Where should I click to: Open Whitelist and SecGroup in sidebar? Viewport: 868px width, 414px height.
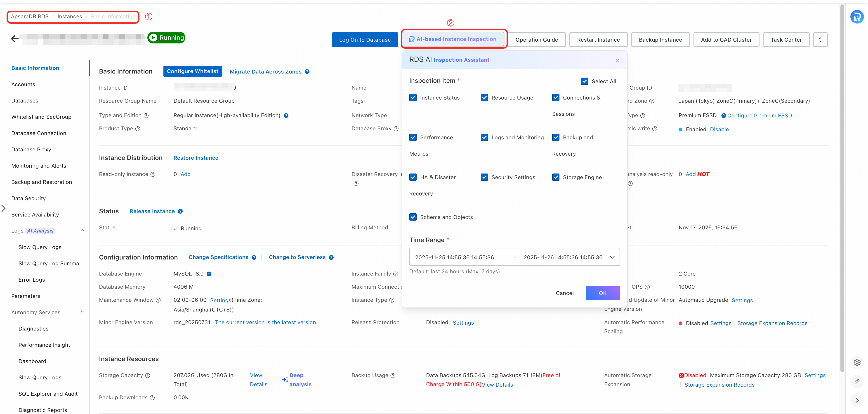coord(41,117)
